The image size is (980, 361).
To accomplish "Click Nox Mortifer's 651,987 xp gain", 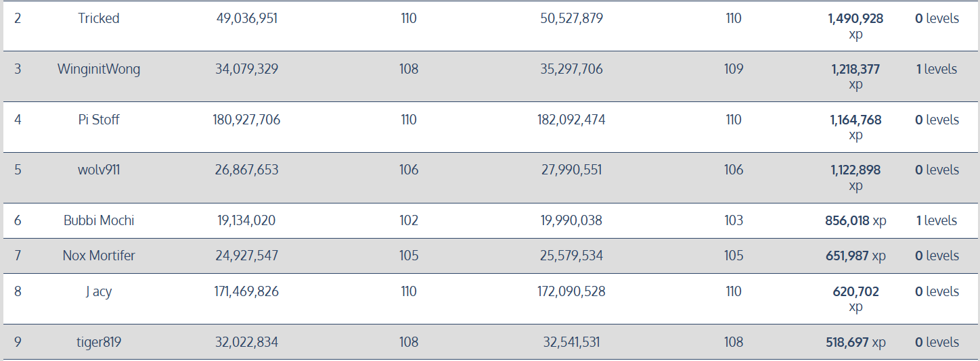I will click(855, 256).
